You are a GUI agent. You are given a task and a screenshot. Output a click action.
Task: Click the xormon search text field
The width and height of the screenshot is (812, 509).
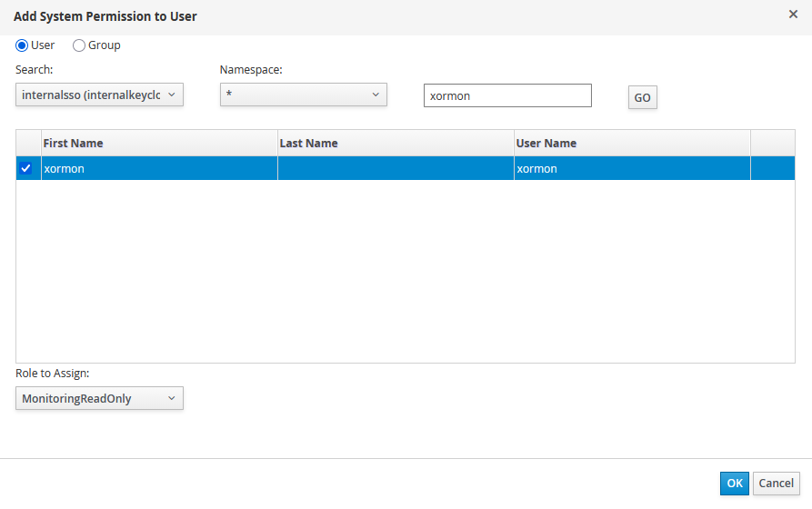coord(507,95)
